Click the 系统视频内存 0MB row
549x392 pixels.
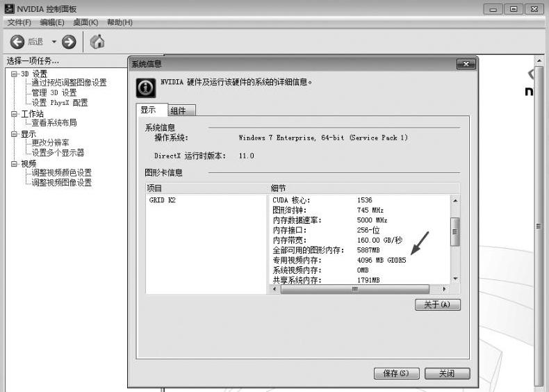tap(361, 270)
